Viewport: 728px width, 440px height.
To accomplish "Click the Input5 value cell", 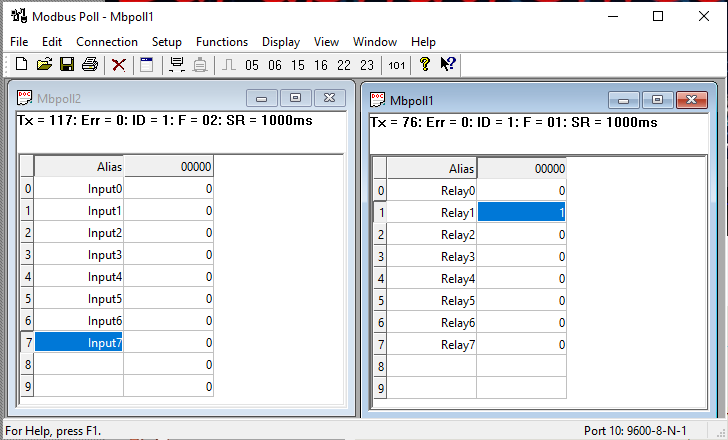I will pos(169,298).
